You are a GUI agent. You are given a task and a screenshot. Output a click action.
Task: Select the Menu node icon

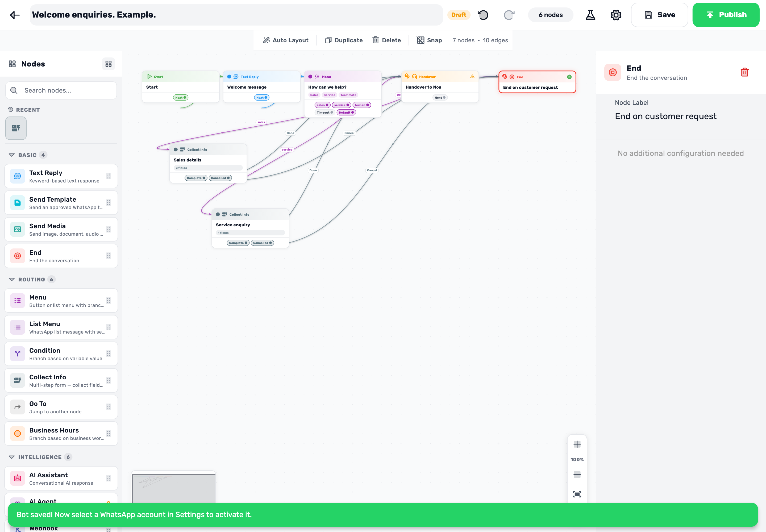17,301
